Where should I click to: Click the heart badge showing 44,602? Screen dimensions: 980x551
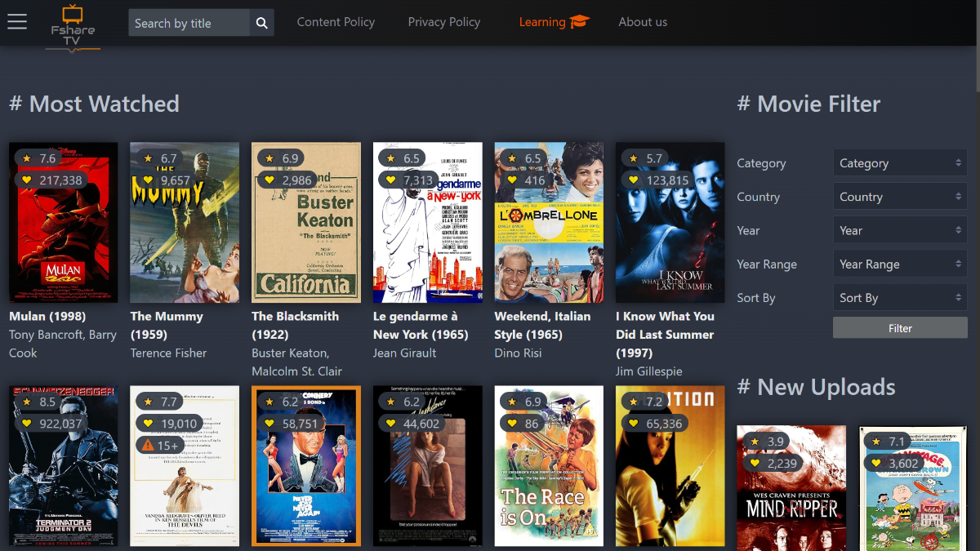pos(412,424)
